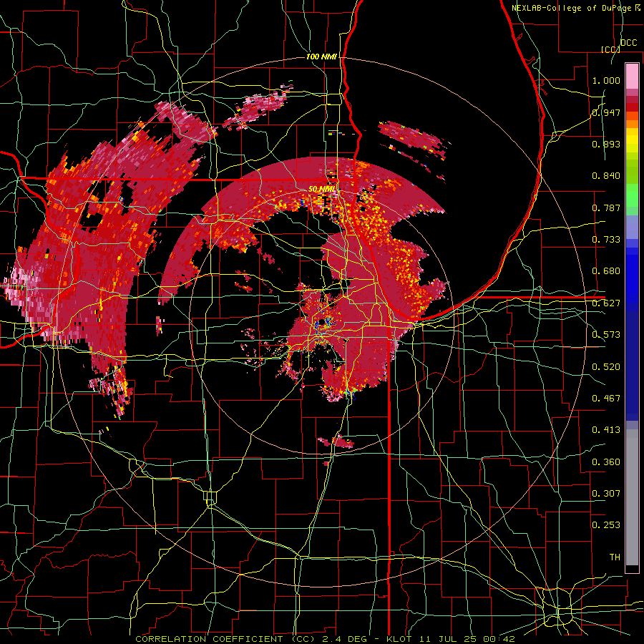Select the 0.787 legend value

tap(606, 208)
